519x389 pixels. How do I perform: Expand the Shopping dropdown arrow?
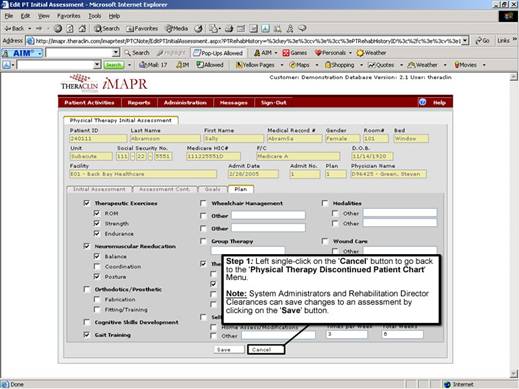(361, 65)
